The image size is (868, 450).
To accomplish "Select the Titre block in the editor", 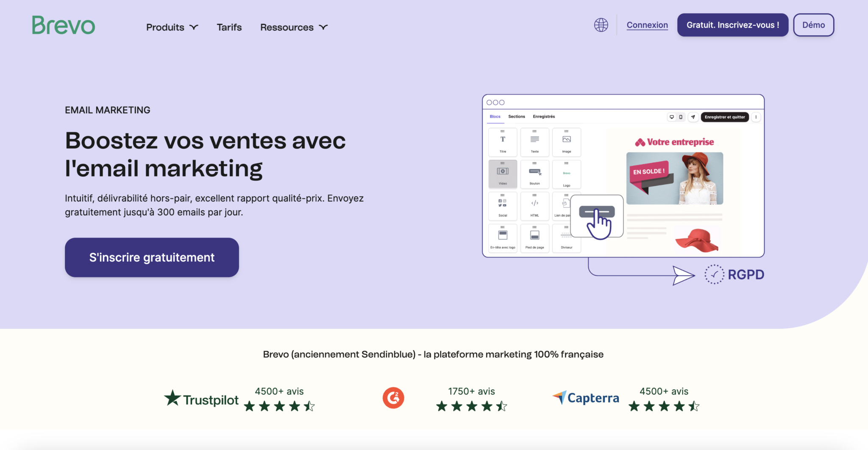I will [x=503, y=142].
